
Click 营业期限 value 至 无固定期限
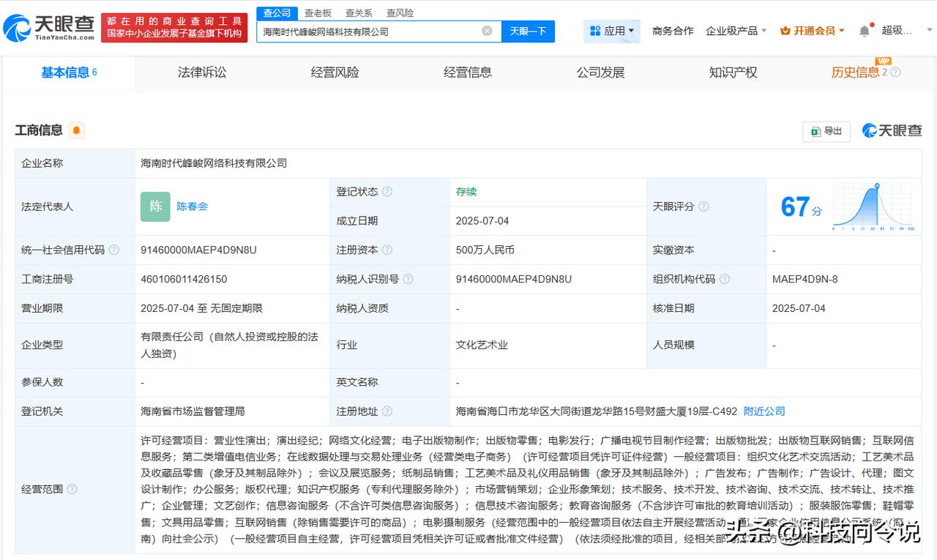pos(201,308)
